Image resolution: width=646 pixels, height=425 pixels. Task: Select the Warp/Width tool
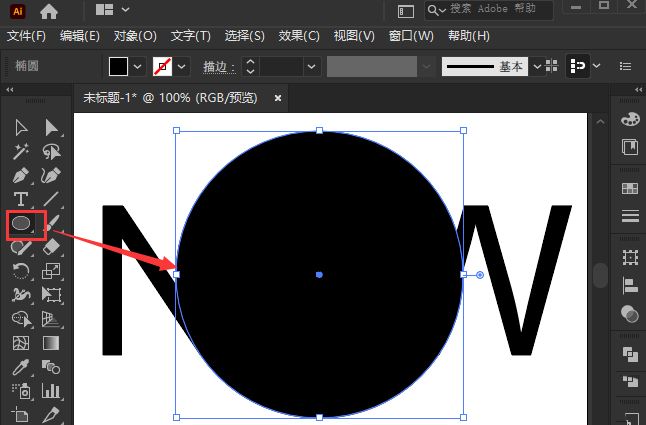[x=21, y=295]
